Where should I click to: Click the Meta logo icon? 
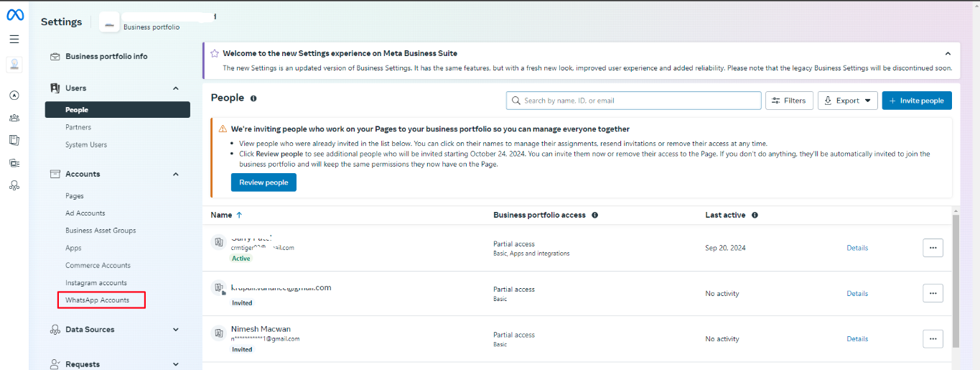(x=15, y=14)
